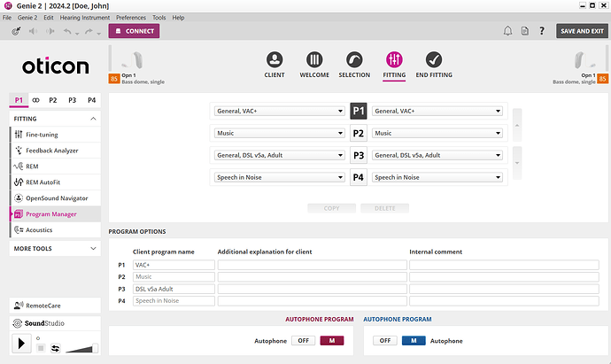This screenshot has width=611, height=364.
Task: Open SoundStudio
Action: click(x=55, y=323)
